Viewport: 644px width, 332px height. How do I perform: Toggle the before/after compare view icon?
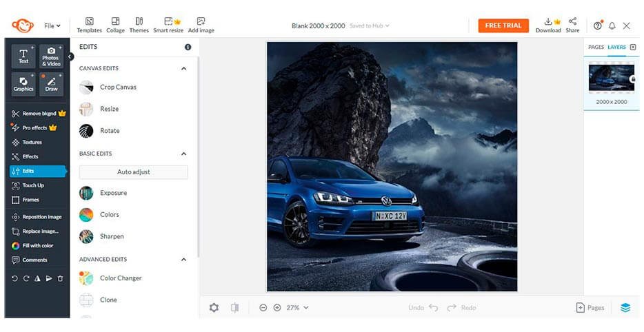234,308
